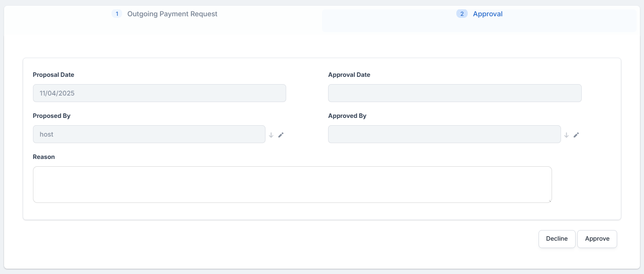Click the step 2 number badge
The width and height of the screenshot is (644, 274).
tap(462, 14)
